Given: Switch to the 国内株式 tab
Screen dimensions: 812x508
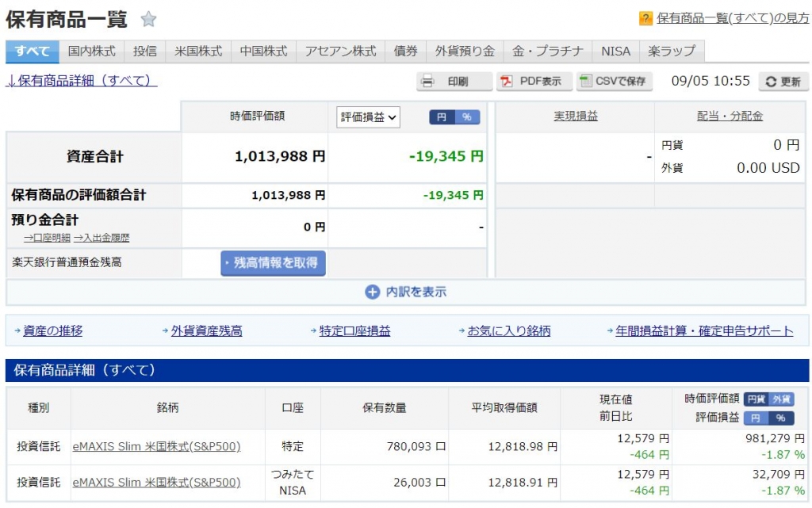Looking at the screenshot, I should pyautogui.click(x=91, y=51).
